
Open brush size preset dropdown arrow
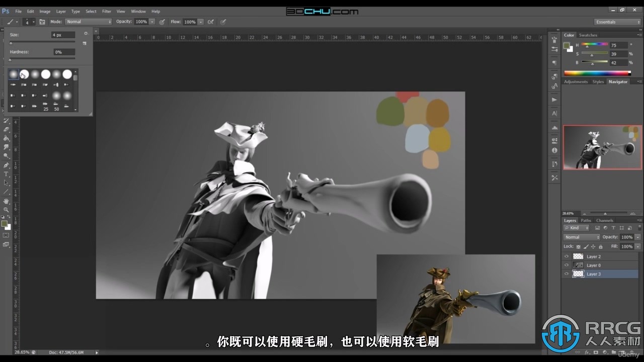(34, 22)
